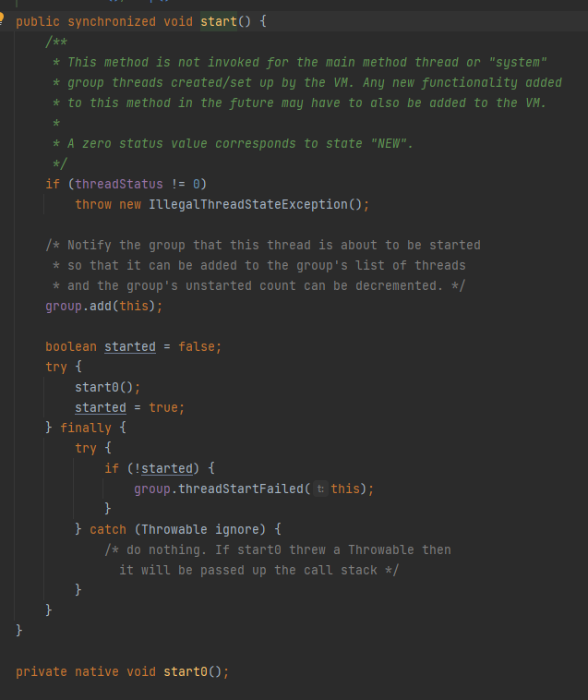
Task: Click the finally keyword
Action: point(86,428)
